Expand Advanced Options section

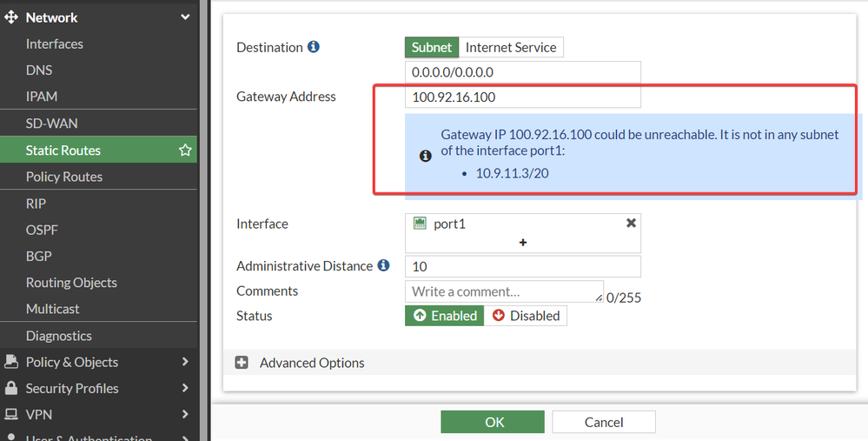242,363
